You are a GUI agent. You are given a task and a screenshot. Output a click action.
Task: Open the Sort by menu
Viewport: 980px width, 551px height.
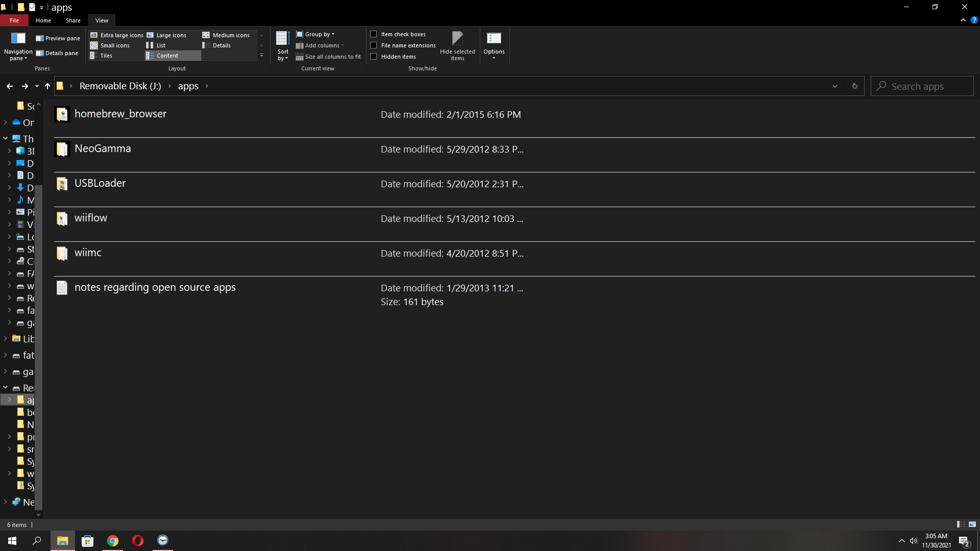[x=283, y=46]
